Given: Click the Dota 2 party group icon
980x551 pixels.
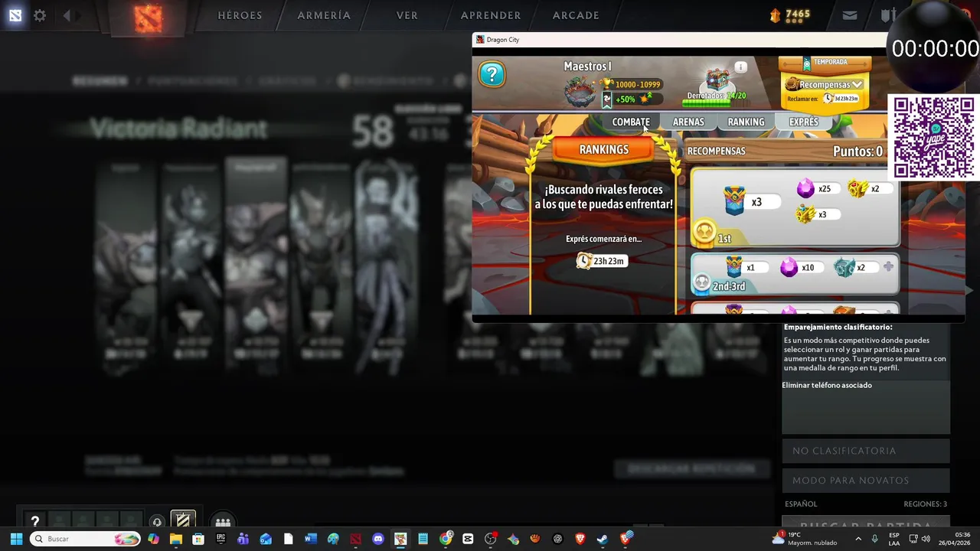Looking at the screenshot, I should click(223, 522).
